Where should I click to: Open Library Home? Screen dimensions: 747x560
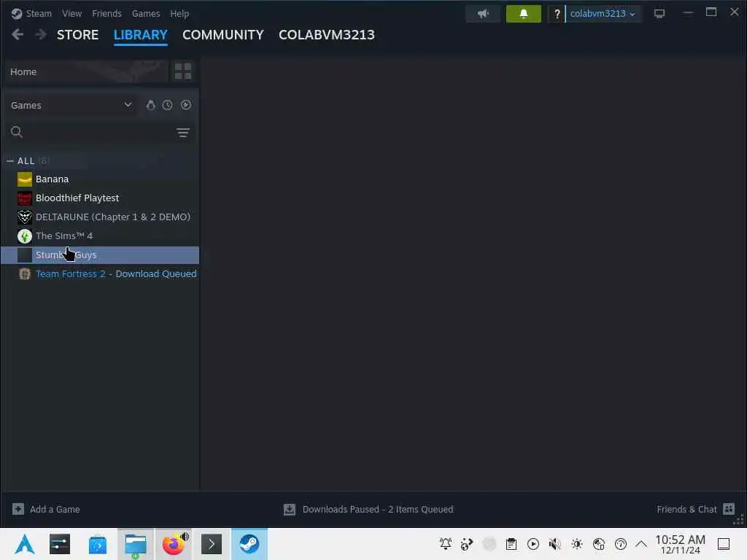coord(85,72)
